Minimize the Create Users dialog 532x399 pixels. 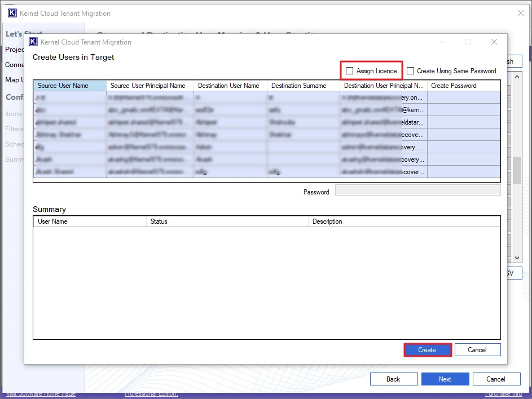tap(443, 42)
